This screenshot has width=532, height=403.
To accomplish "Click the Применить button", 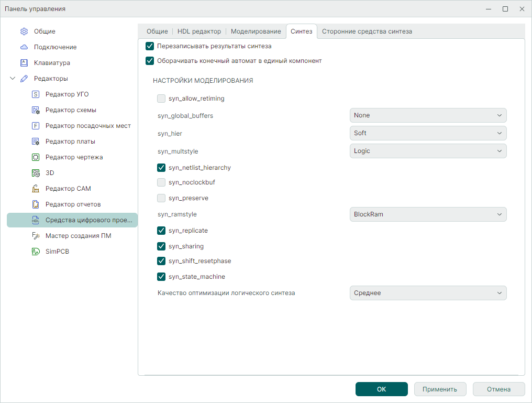I will tap(440, 389).
